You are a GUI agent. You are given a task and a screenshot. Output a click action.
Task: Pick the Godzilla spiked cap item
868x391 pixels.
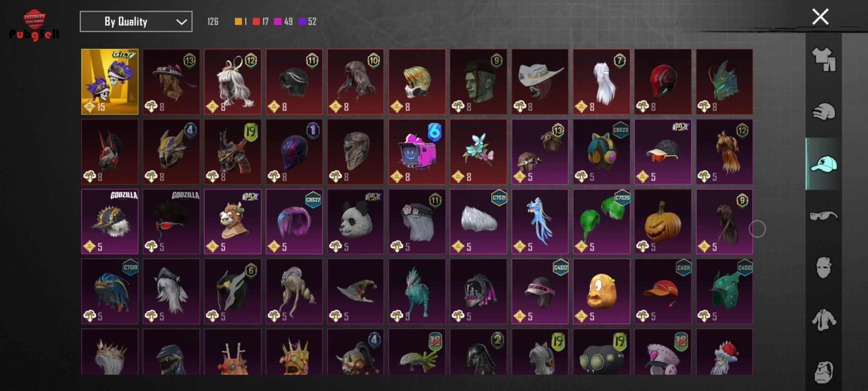click(110, 222)
